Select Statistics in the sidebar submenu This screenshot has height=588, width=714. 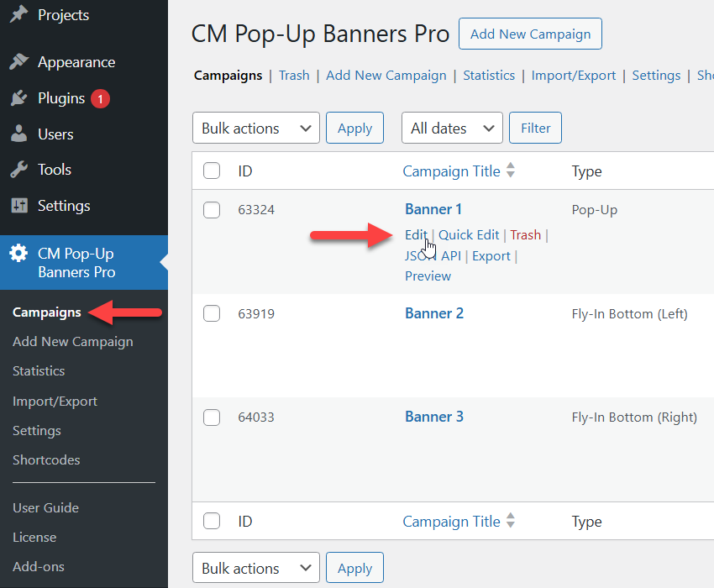click(39, 370)
